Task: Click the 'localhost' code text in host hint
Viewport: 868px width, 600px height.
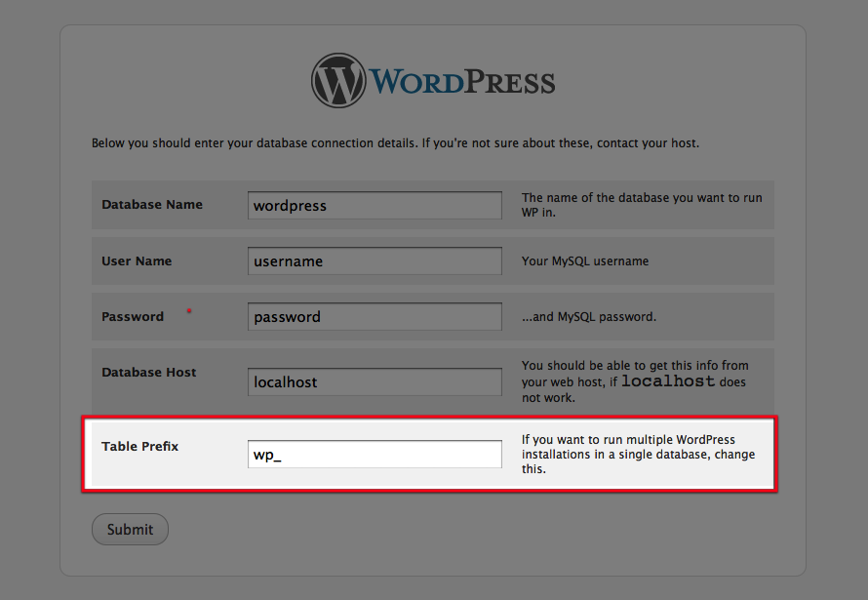Action: [x=668, y=381]
